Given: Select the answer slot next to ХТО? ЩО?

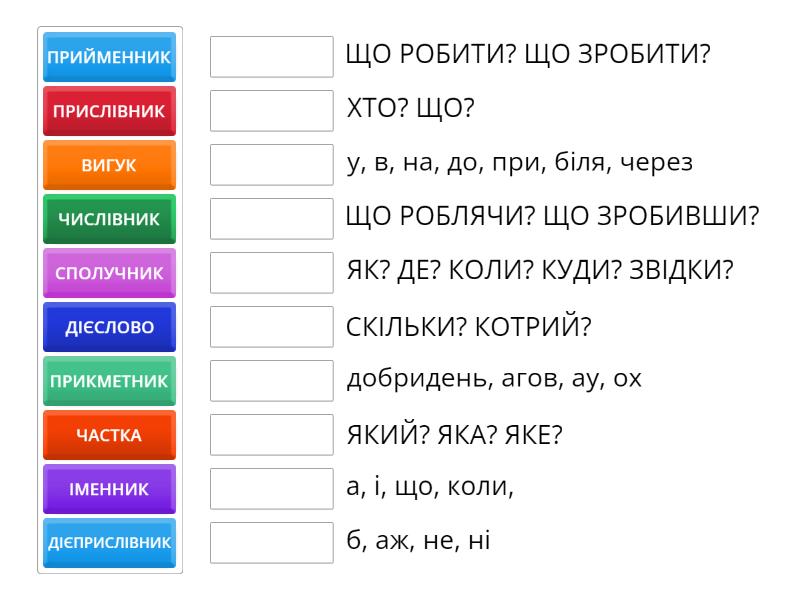Looking at the screenshot, I should point(272,111).
